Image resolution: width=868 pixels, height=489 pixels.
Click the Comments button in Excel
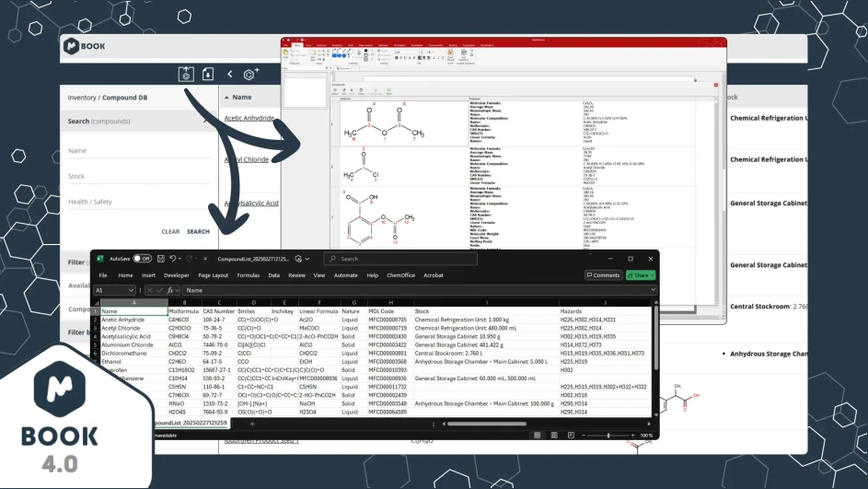tap(604, 275)
